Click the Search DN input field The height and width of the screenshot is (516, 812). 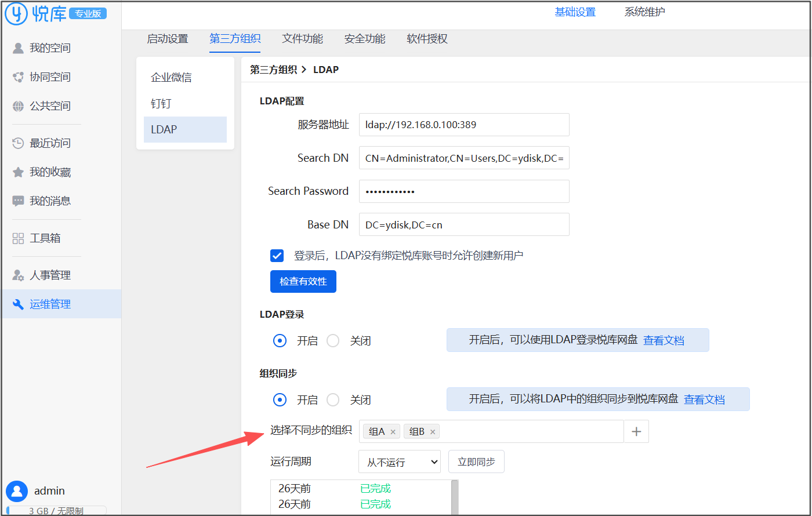pyautogui.click(x=464, y=158)
